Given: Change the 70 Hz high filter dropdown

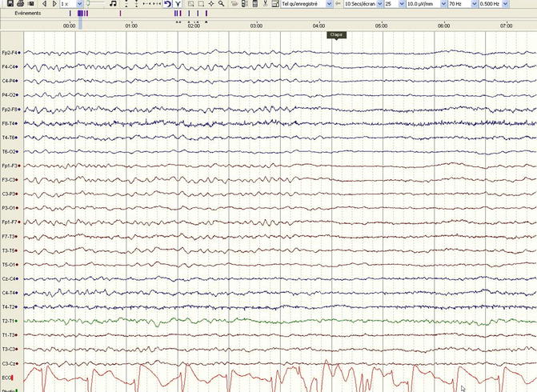Looking at the screenshot, I should click(474, 4).
